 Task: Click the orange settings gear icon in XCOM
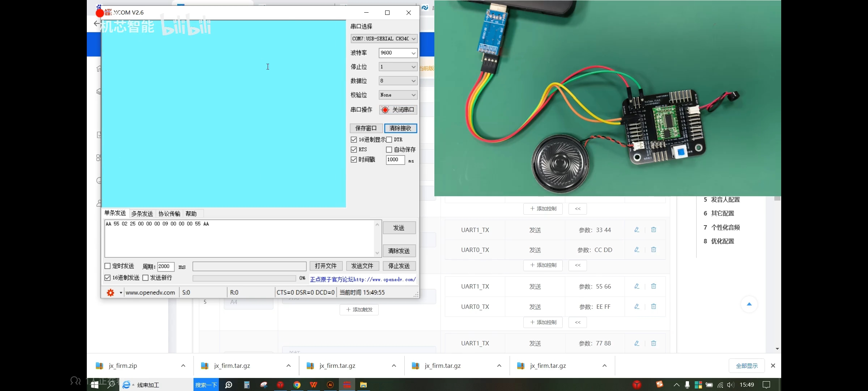point(110,293)
